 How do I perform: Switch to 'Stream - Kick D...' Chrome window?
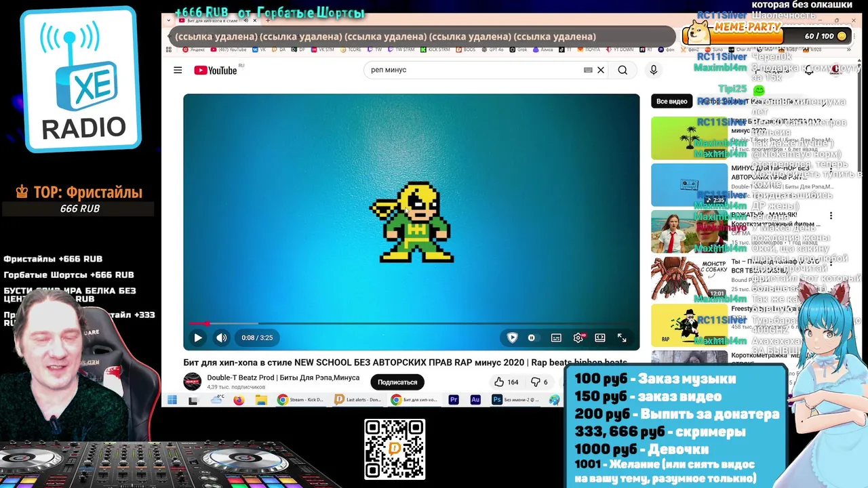[x=301, y=400]
